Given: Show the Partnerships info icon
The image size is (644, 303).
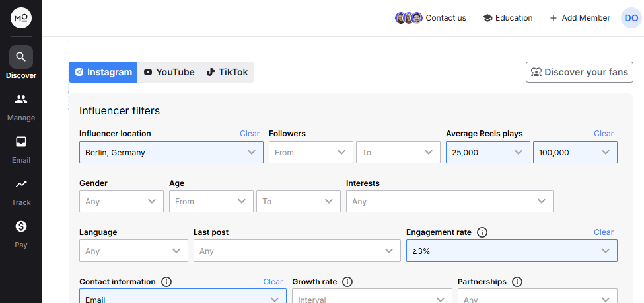Looking at the screenshot, I should click(517, 282).
